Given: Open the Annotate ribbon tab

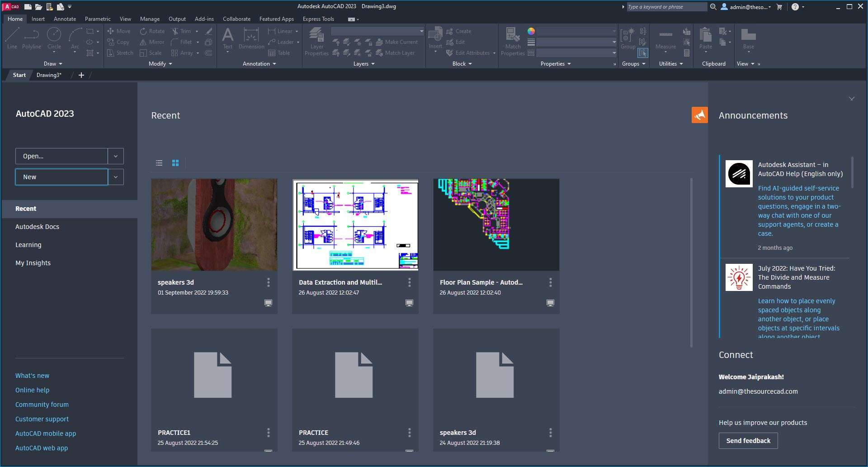Looking at the screenshot, I should pos(65,19).
